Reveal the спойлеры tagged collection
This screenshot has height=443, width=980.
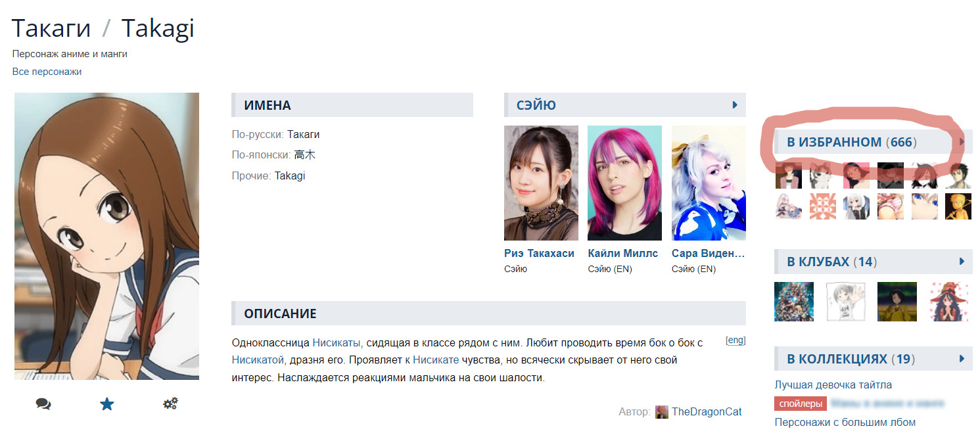[x=800, y=404]
